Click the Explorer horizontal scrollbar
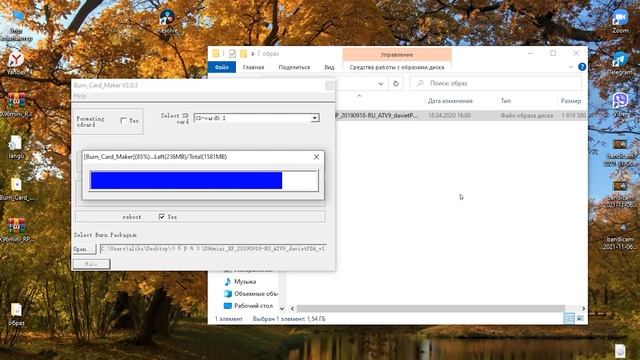The height and width of the screenshot is (360, 640). tap(430, 309)
